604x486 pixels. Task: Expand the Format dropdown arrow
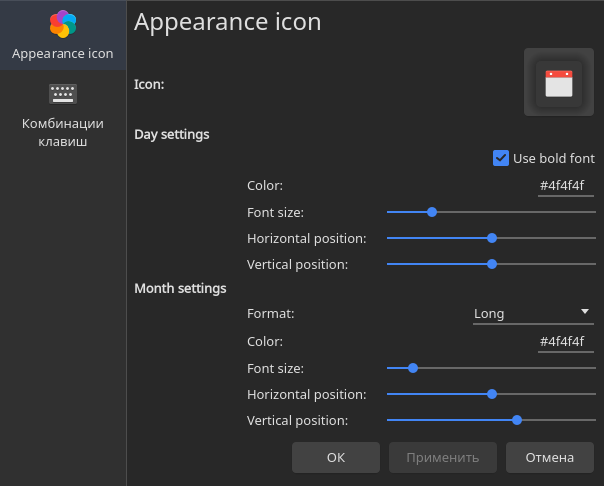(585, 311)
